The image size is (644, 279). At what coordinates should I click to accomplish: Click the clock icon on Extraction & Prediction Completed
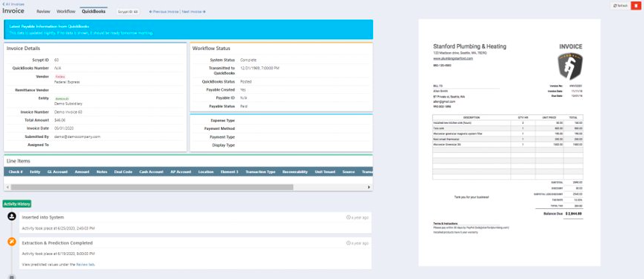348,243
